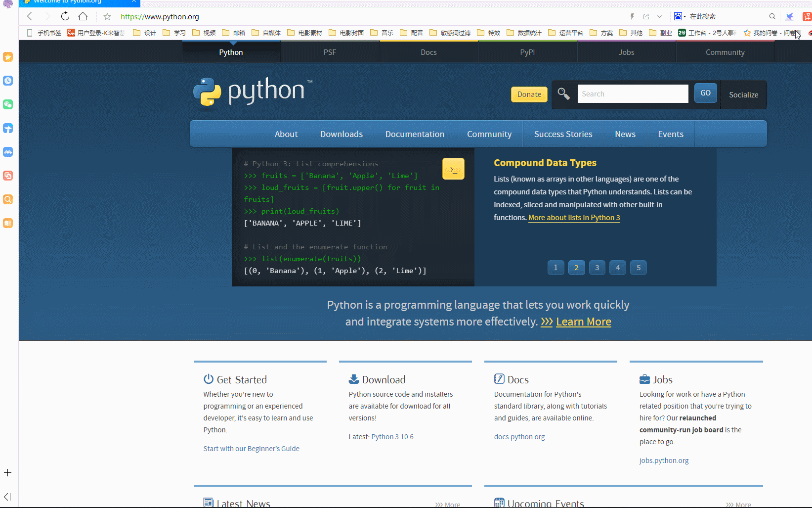
Task: Open the News navigation menu
Action: point(625,134)
